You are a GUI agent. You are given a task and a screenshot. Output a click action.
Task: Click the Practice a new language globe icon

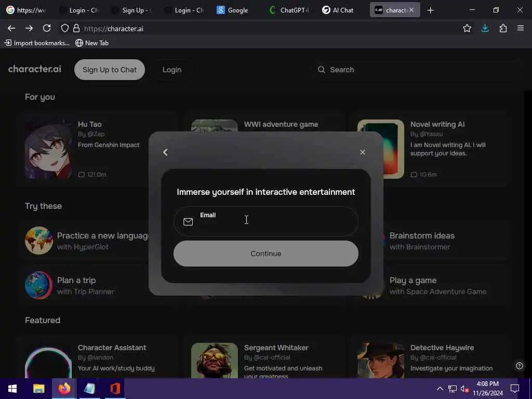pos(38,240)
